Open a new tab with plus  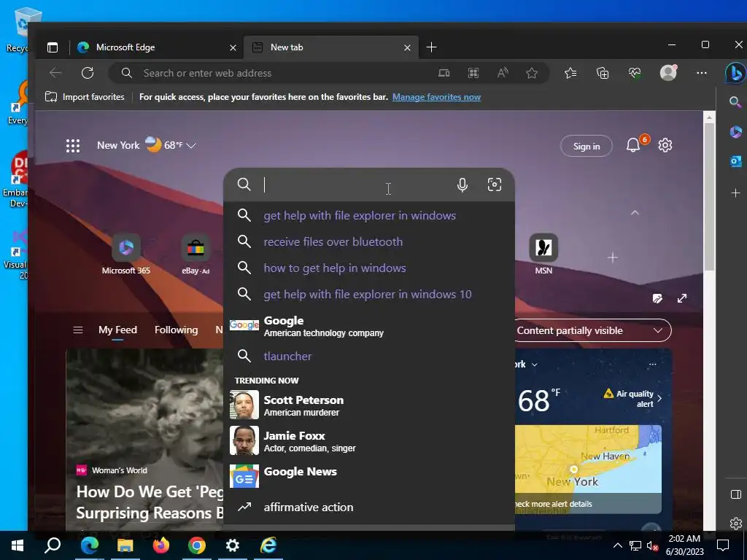click(x=431, y=47)
